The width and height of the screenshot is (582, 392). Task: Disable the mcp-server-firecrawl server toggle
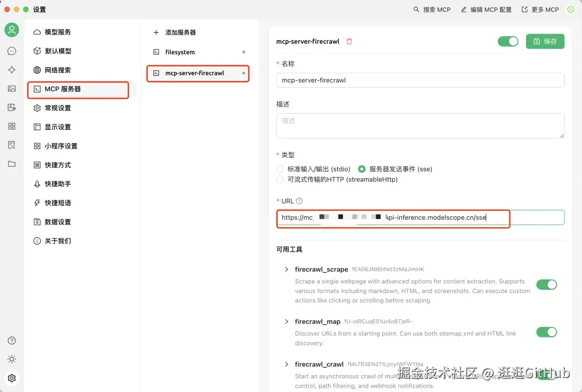click(508, 40)
